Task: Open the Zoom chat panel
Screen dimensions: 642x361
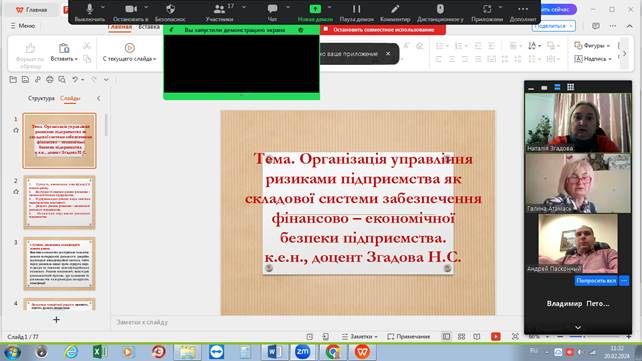Action: click(272, 12)
